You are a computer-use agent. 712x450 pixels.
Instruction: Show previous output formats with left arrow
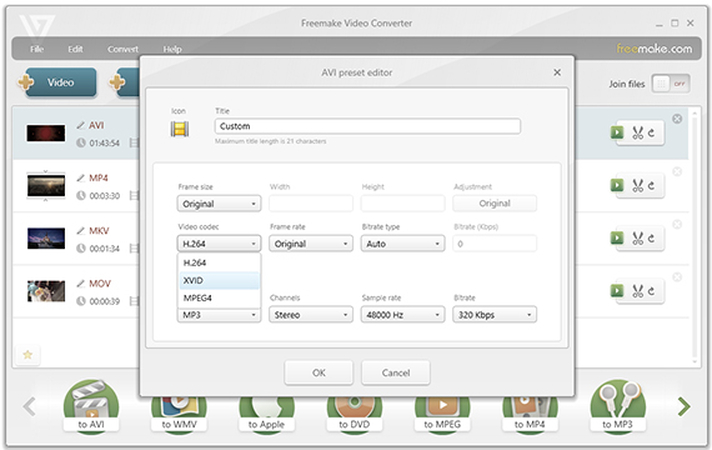pos(30,406)
